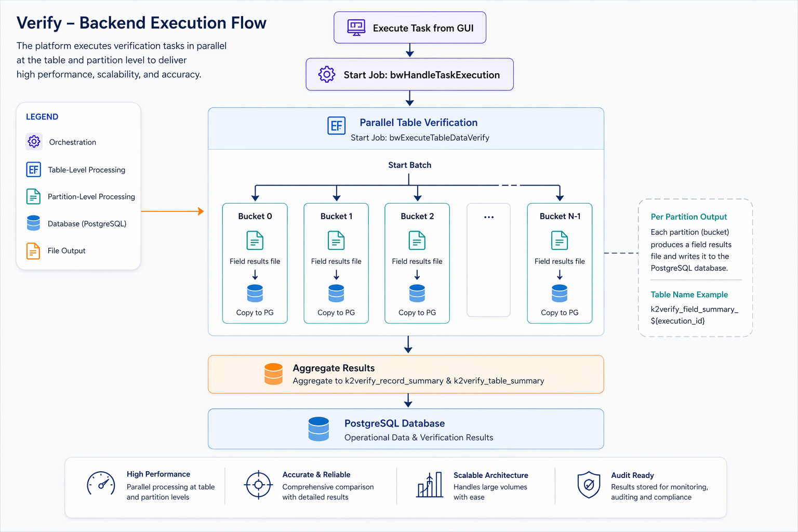798x532 pixels.
Task: Click the Orchestration legend label
Action: click(x=73, y=142)
